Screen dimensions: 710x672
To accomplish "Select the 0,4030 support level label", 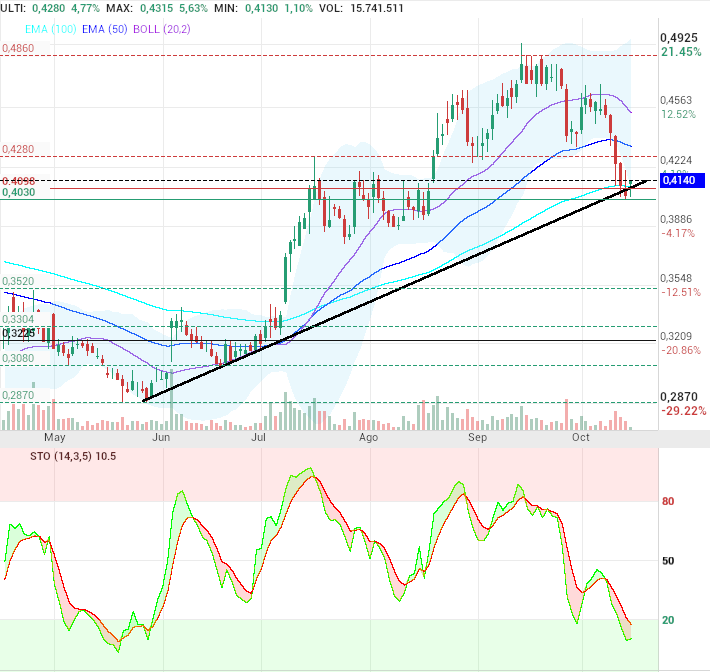I will pyautogui.click(x=19, y=192).
